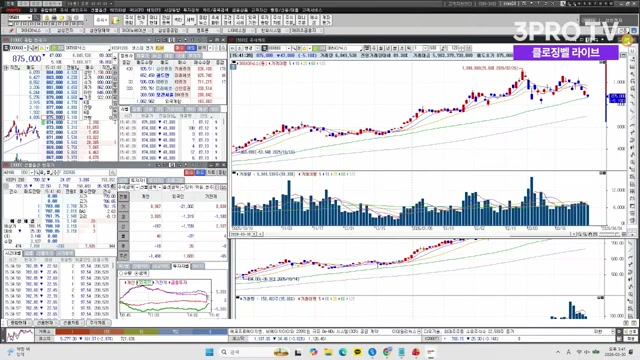
Task: Click the mini index chart thumbnail at bottom left
Action: pos(20,336)
